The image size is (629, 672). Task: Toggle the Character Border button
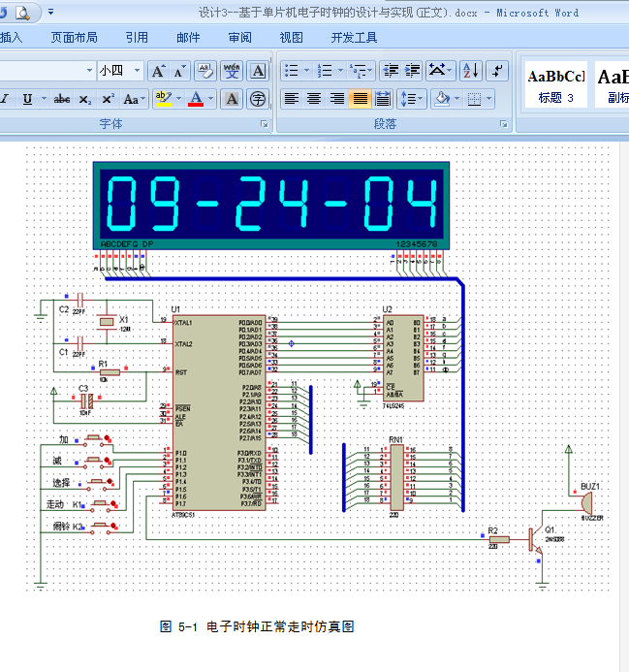tap(258, 71)
